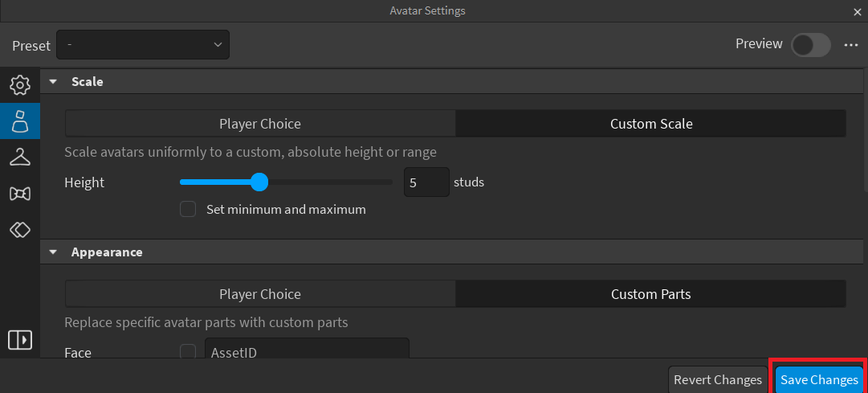Enable Set minimum and maximum checkbox
The image size is (868, 393).
pos(188,209)
